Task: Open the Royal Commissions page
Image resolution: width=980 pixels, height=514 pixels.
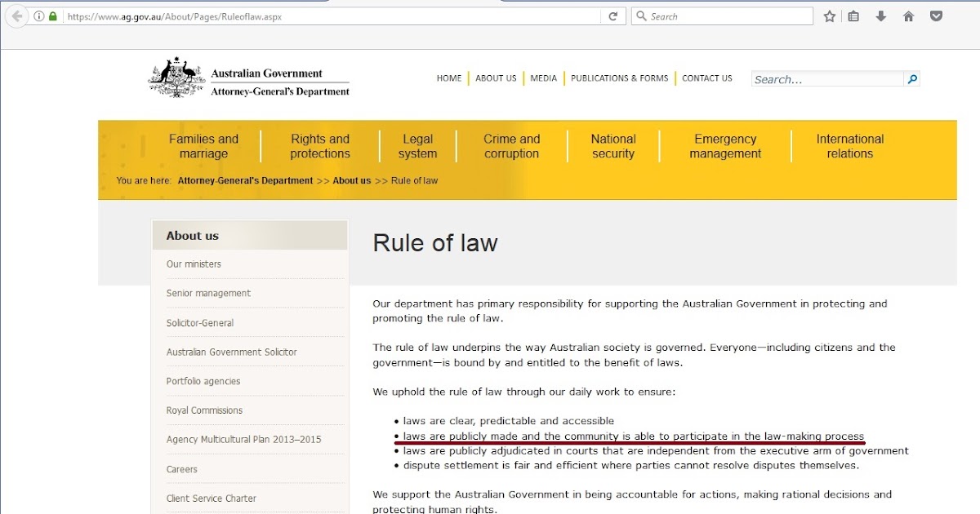Action: click(x=204, y=410)
